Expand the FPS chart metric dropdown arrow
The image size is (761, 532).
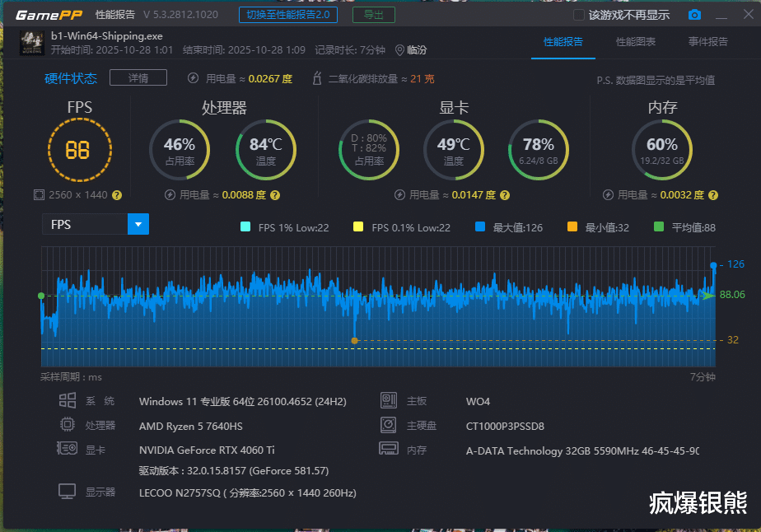pos(138,224)
